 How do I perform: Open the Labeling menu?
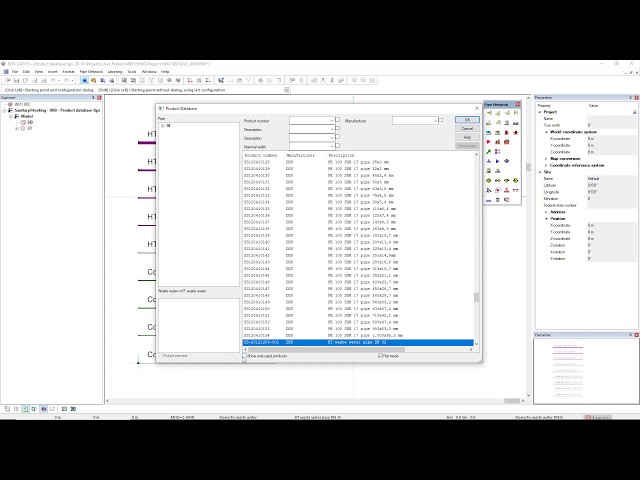(115, 71)
